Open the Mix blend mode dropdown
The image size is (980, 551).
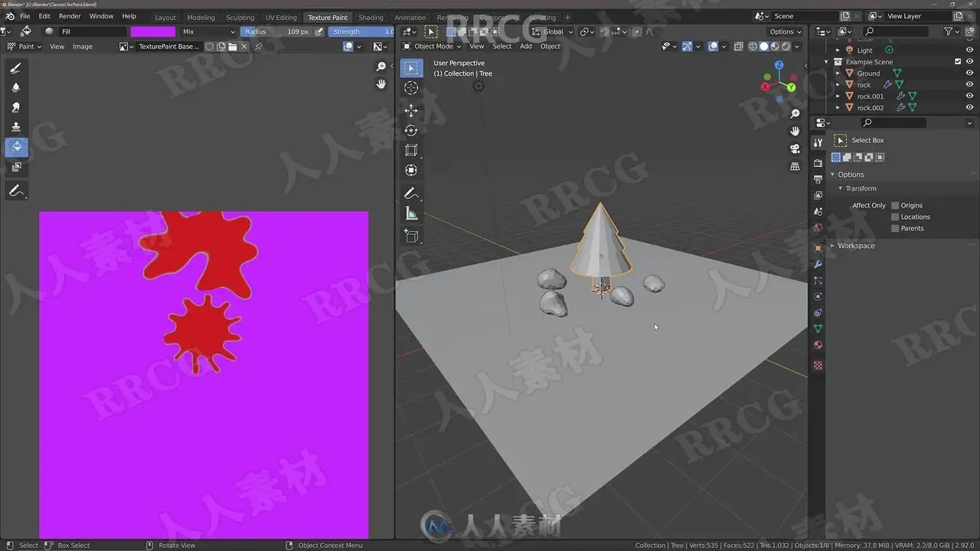[209, 31]
